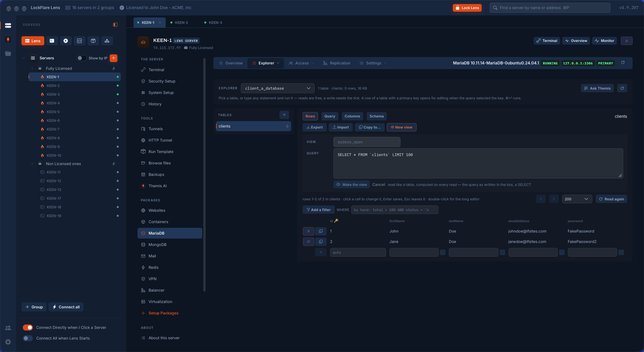Connect the Non Licensed ones group lightning icon
This screenshot has height=352, width=644.
pyautogui.click(x=114, y=164)
